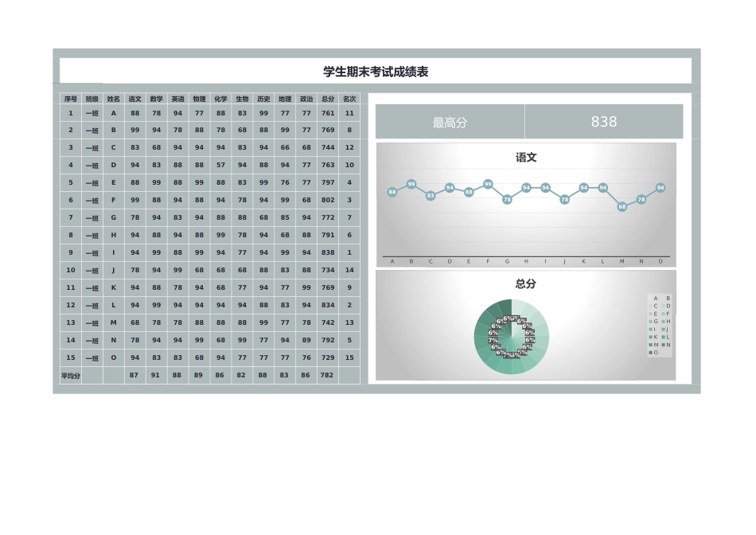Select total score cell 763
Viewport: 756px width, 535px height.
[x=328, y=165]
